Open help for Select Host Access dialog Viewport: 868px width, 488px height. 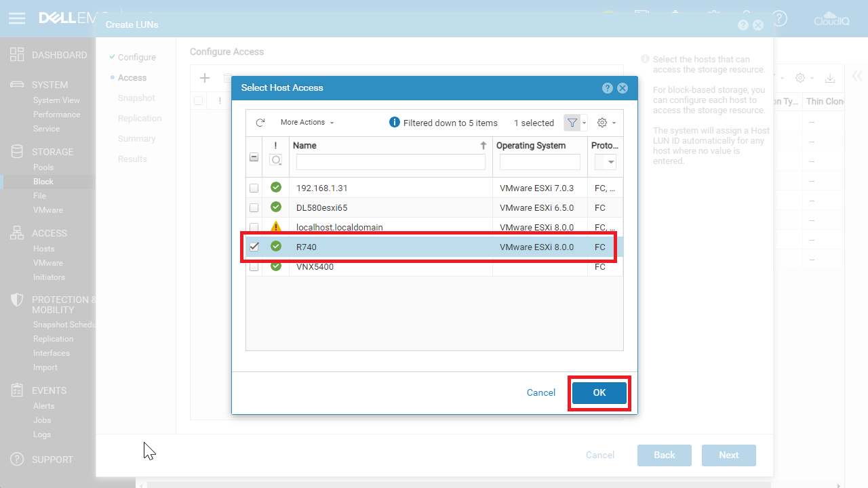pos(608,88)
